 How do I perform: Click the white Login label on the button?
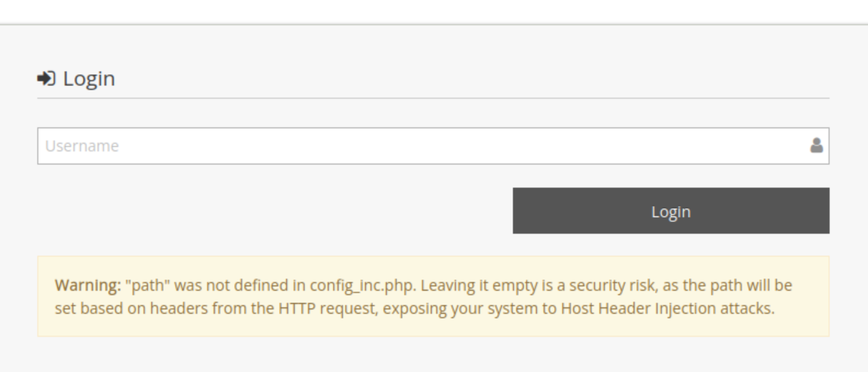pyautogui.click(x=671, y=212)
